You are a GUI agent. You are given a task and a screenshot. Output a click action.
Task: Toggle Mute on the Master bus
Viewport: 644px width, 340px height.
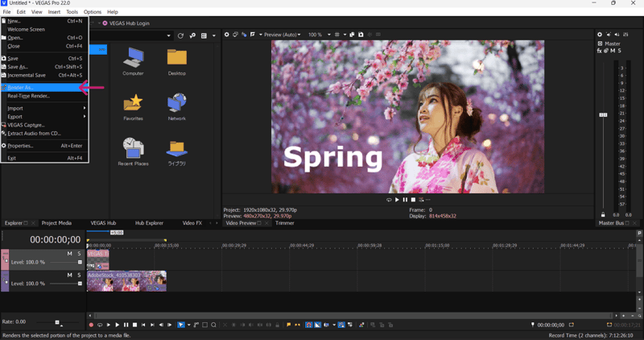tap(613, 51)
